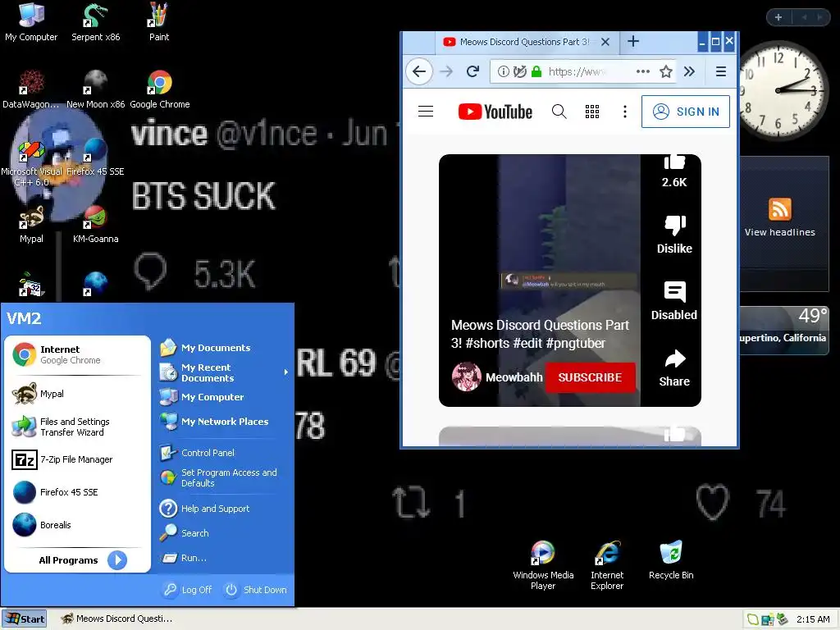The height and width of the screenshot is (630, 840).
Task: Click the green padlock in address bar
Action: pos(536,71)
